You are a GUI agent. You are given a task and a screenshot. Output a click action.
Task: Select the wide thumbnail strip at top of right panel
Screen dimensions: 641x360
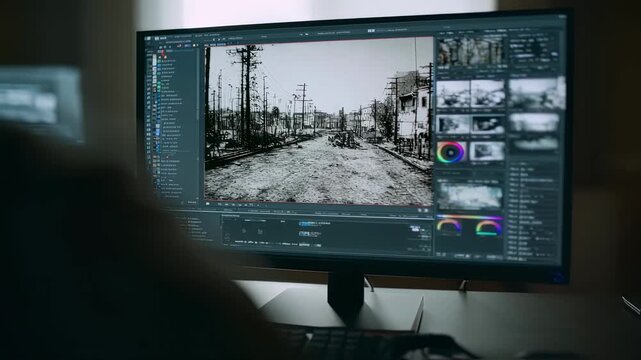point(471,53)
